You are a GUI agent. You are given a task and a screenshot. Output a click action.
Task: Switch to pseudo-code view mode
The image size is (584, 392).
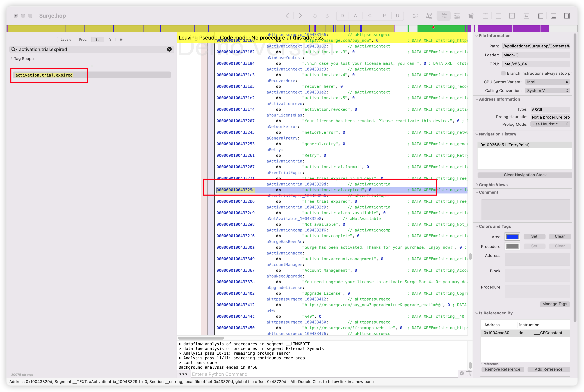(x=443, y=16)
